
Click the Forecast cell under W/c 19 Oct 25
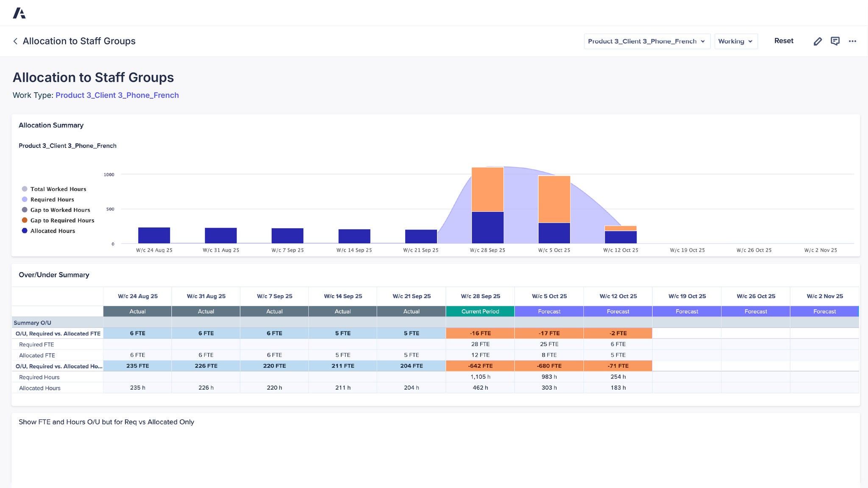click(x=687, y=311)
